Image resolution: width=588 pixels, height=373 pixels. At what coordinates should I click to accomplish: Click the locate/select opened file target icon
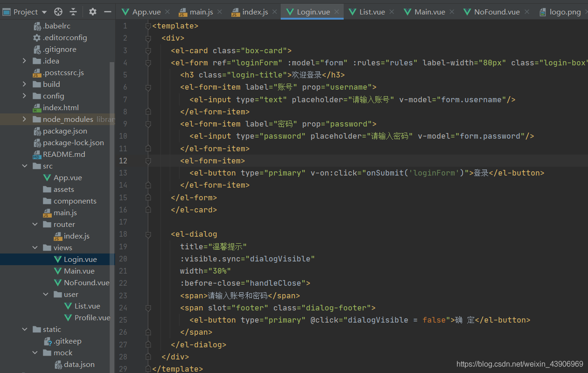coord(58,12)
